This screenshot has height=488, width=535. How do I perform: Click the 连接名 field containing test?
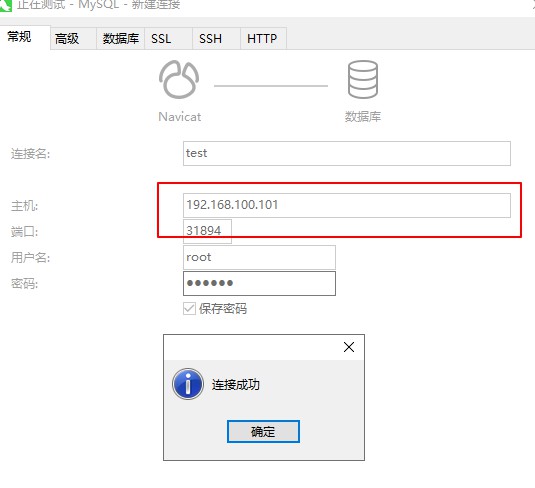coord(347,154)
